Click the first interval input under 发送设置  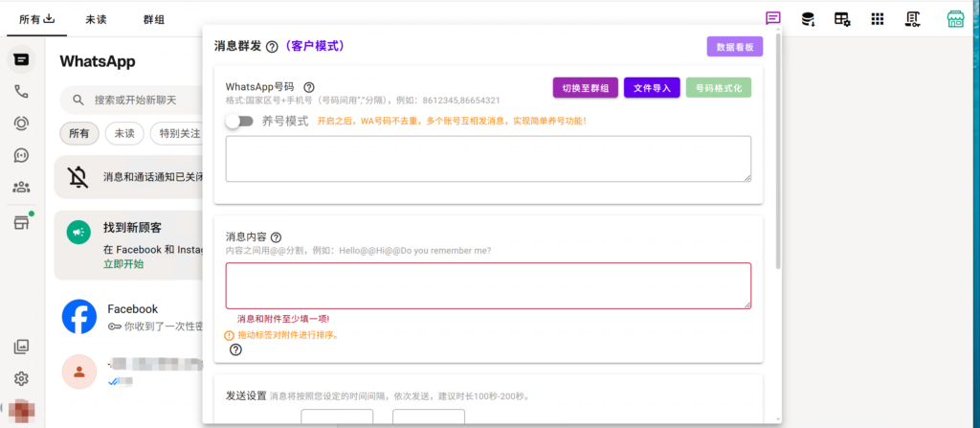[x=337, y=417]
